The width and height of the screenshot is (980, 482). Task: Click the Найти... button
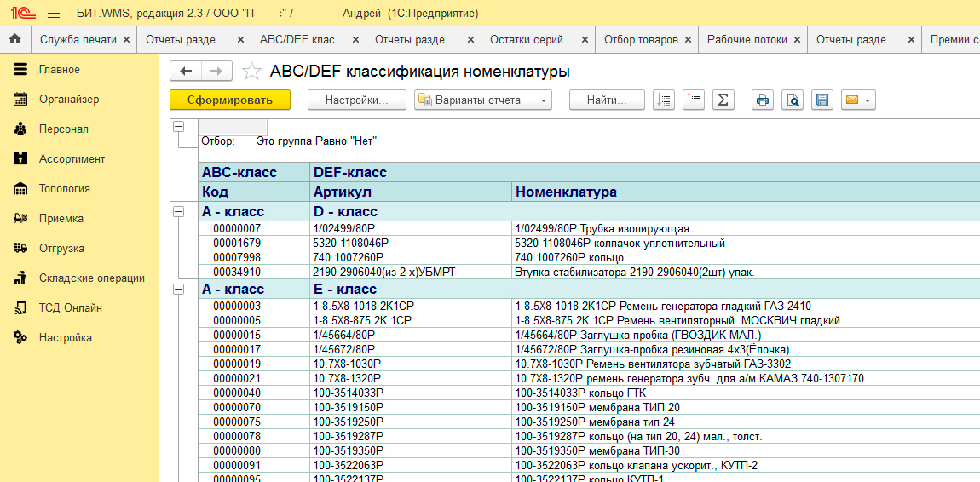(607, 100)
